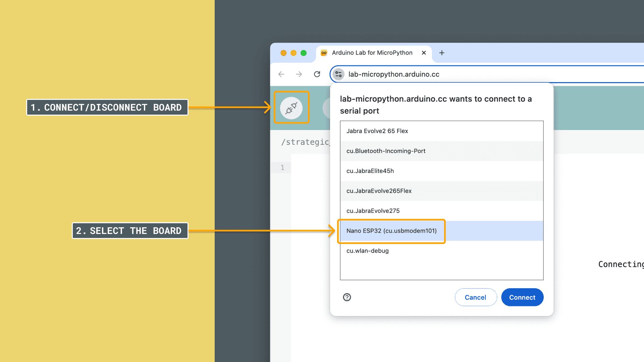Screen dimensions: 644x362
Task: Click the browser forward arrow
Action: 299,74
